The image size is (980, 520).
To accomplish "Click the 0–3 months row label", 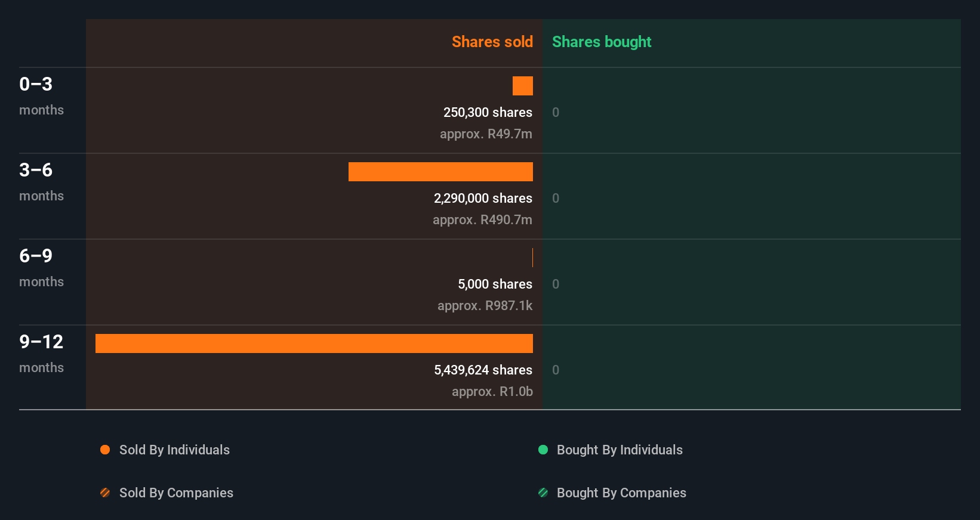I will [x=41, y=94].
